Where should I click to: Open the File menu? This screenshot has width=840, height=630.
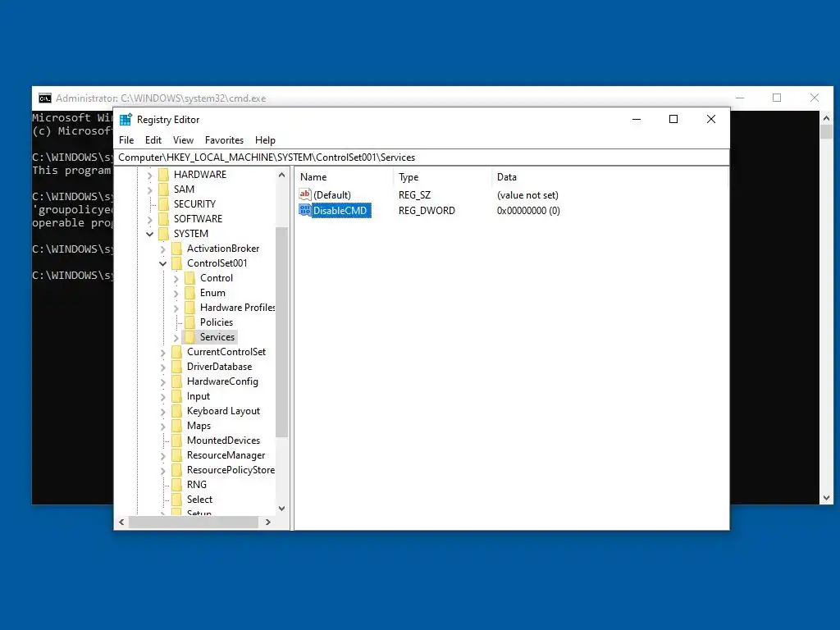tap(126, 139)
